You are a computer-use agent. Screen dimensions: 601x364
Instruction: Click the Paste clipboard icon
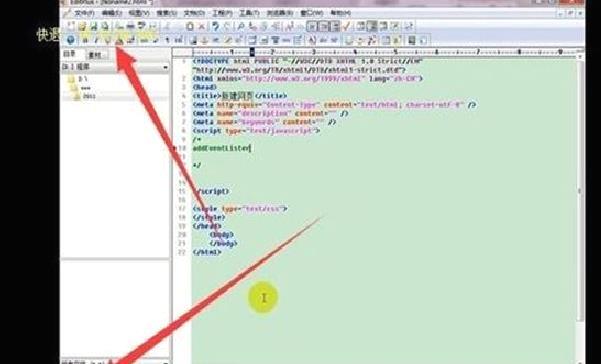pos(190,26)
